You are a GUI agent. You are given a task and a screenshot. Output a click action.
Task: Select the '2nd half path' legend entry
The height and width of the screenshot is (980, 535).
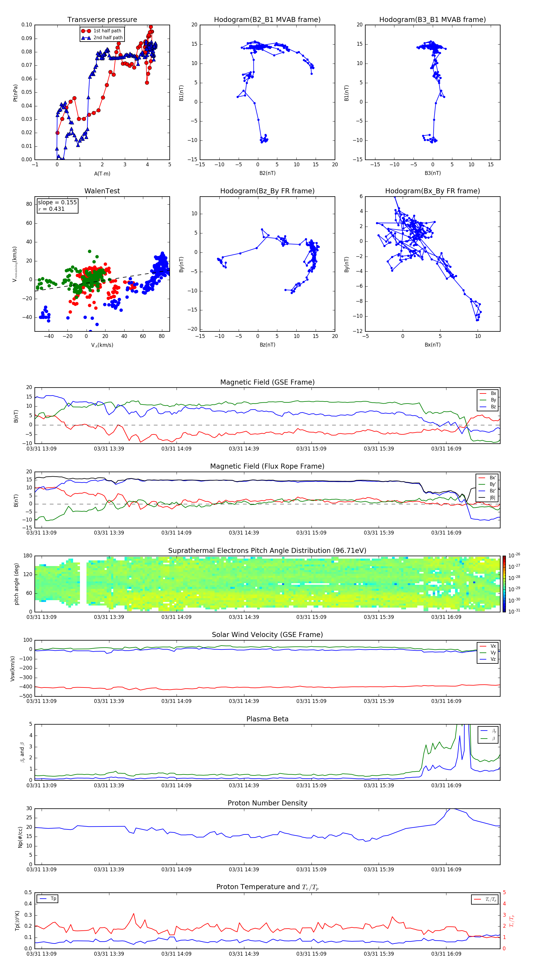[102, 38]
